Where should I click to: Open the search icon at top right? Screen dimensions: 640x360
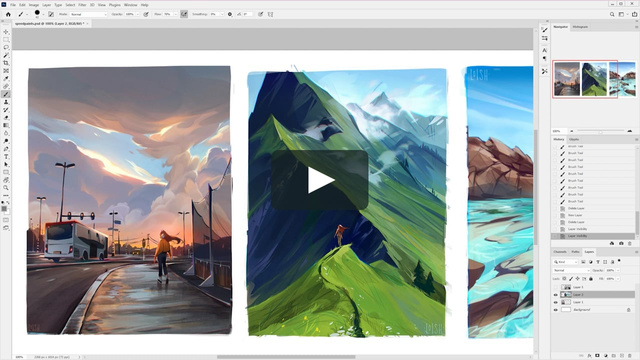[x=612, y=14]
